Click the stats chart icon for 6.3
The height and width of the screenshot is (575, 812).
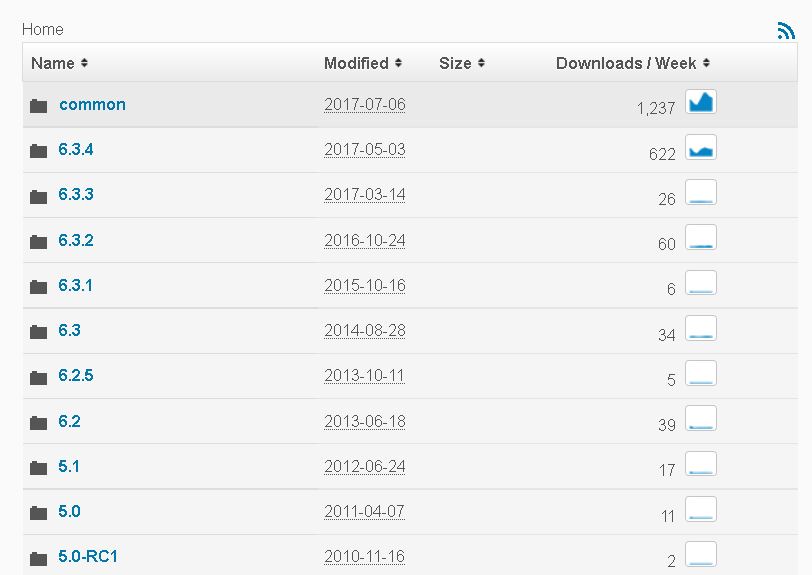point(701,329)
